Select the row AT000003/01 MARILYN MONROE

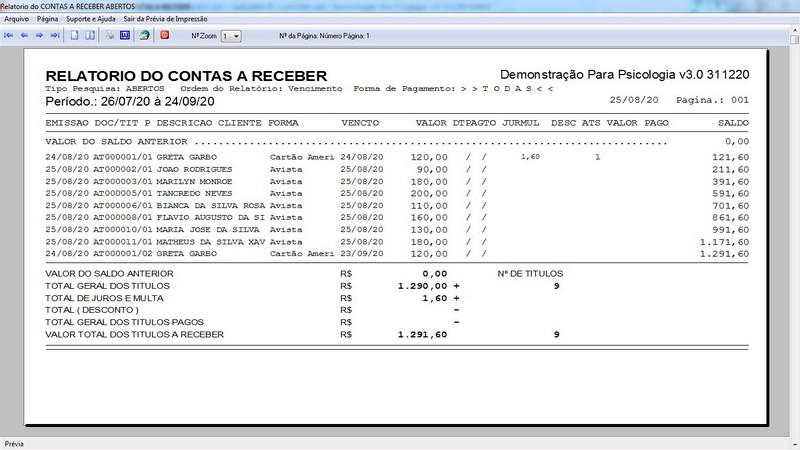397,182
